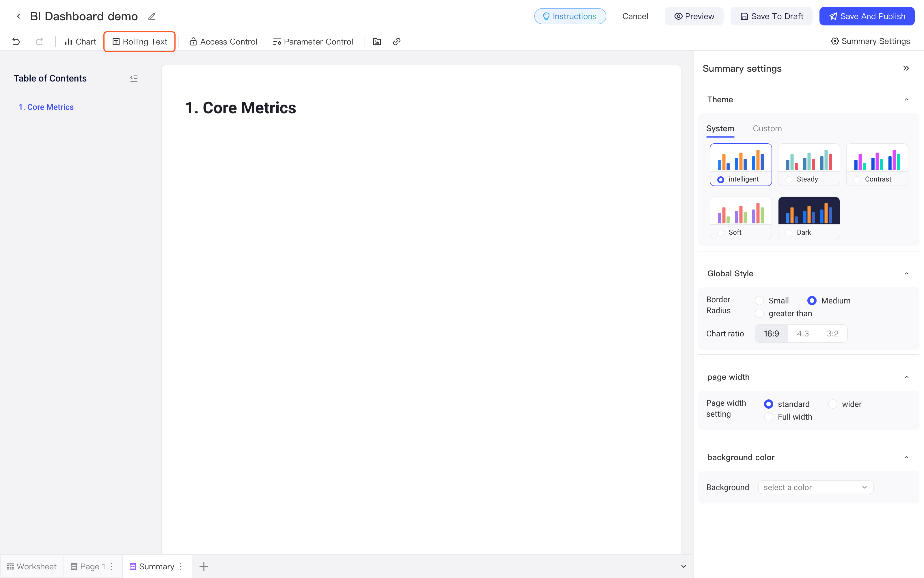Insert an image via picture icon
Viewport: 924px width, 578px height.
[377, 41]
